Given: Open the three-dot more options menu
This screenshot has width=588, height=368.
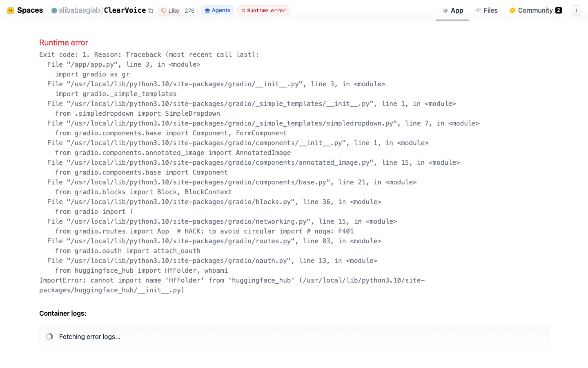Looking at the screenshot, I should 576,11.
